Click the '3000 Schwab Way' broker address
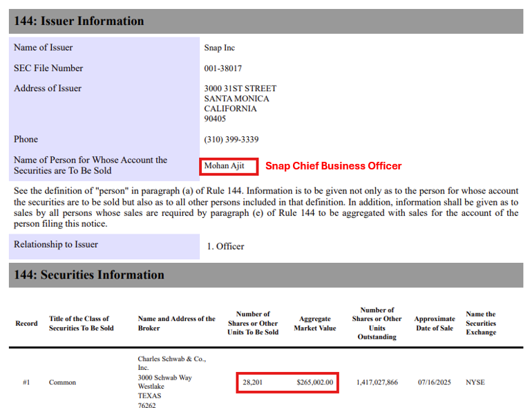The image size is (532, 408). [164, 378]
